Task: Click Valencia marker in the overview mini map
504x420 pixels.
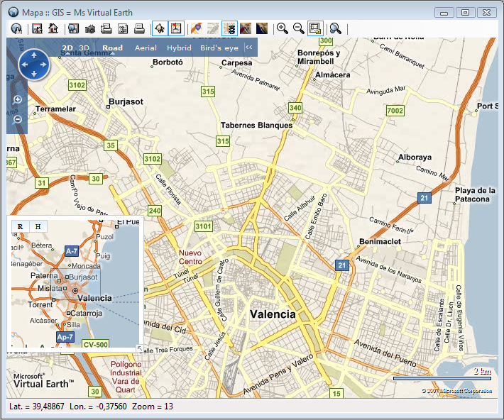Action: click(75, 292)
